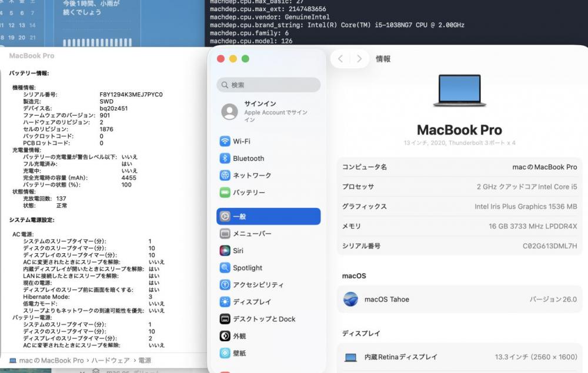Select the ネットワーク sidebar label
Image resolution: width=588 pixels, height=373 pixels.
point(252,176)
